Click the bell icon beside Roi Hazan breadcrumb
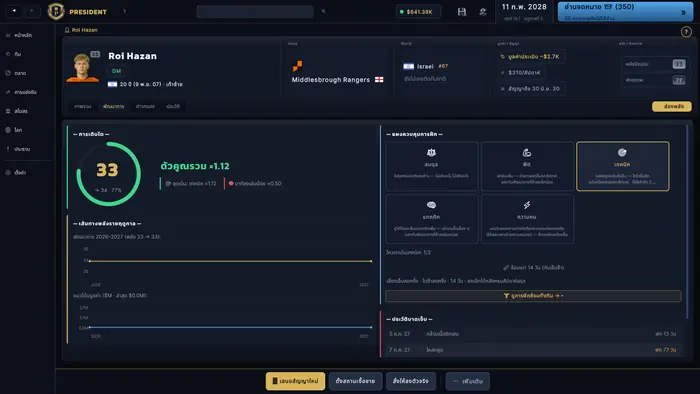Screen dimensions: 700x394 pyautogui.click(x=67, y=30)
